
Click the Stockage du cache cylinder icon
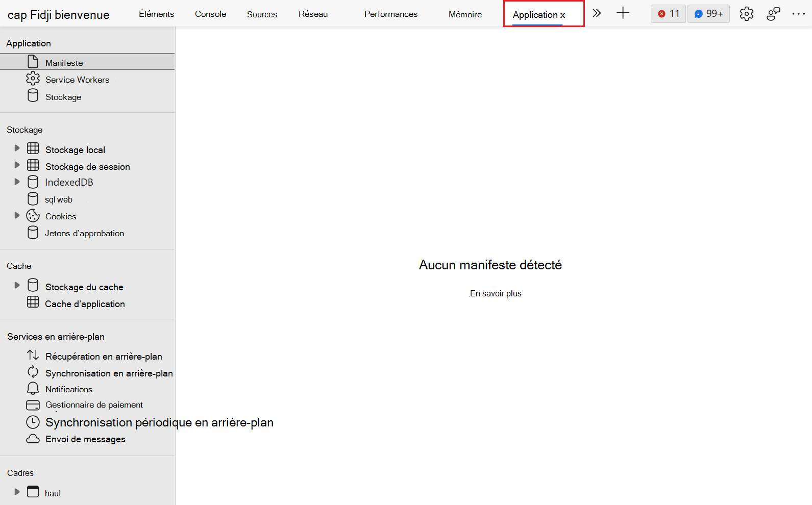point(33,285)
